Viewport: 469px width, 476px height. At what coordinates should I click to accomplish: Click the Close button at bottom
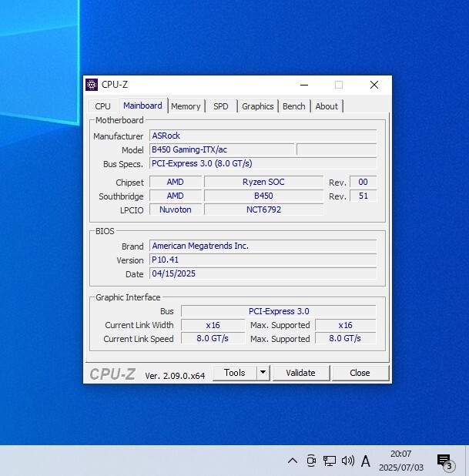(x=360, y=373)
